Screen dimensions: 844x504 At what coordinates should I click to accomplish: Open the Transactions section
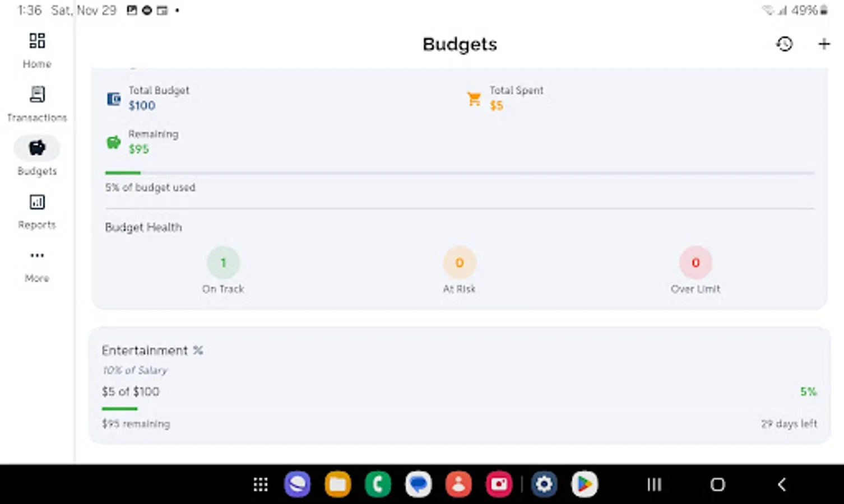[x=36, y=102]
